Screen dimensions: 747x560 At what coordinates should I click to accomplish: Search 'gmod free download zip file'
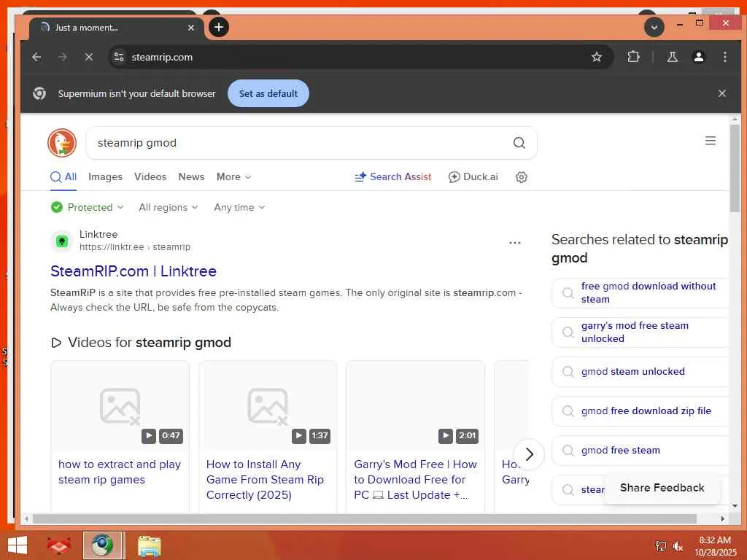coord(640,411)
